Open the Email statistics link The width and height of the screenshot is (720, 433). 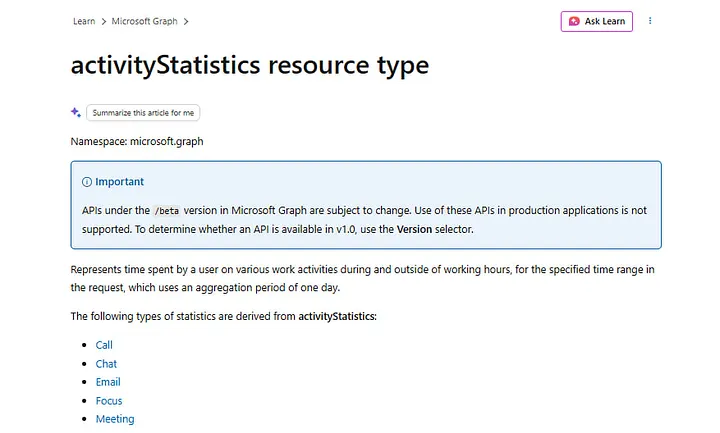[108, 382]
